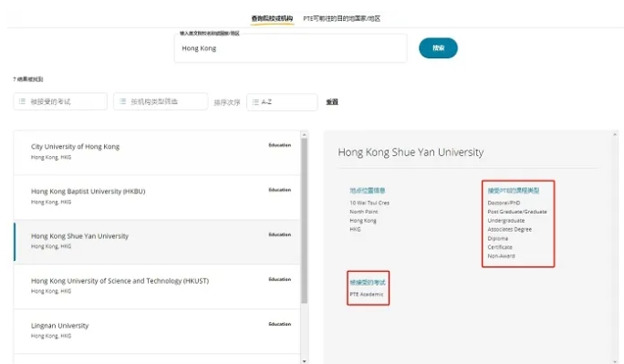624x364 pixels.
Task: Open the 按机构类型筛选 filter dropdown
Action: coord(161,101)
